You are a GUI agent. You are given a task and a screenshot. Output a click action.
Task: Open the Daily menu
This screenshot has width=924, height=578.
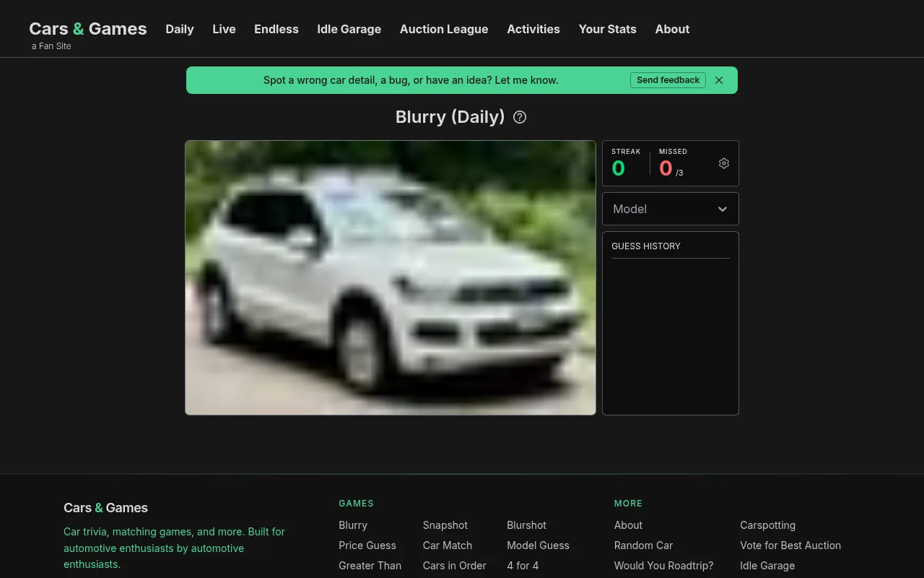click(x=180, y=29)
